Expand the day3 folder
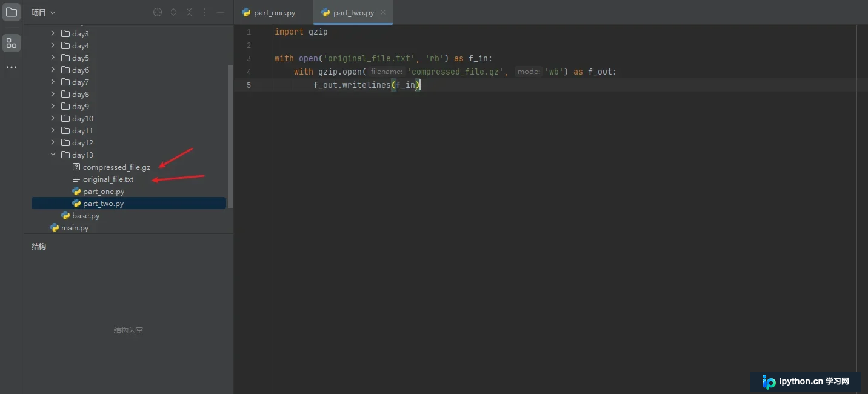 coord(53,34)
